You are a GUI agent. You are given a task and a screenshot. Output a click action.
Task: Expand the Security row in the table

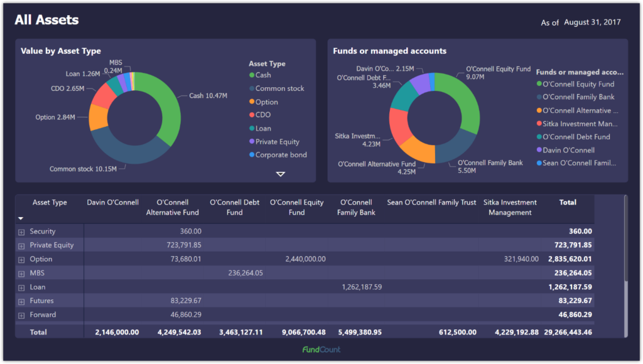click(x=22, y=231)
